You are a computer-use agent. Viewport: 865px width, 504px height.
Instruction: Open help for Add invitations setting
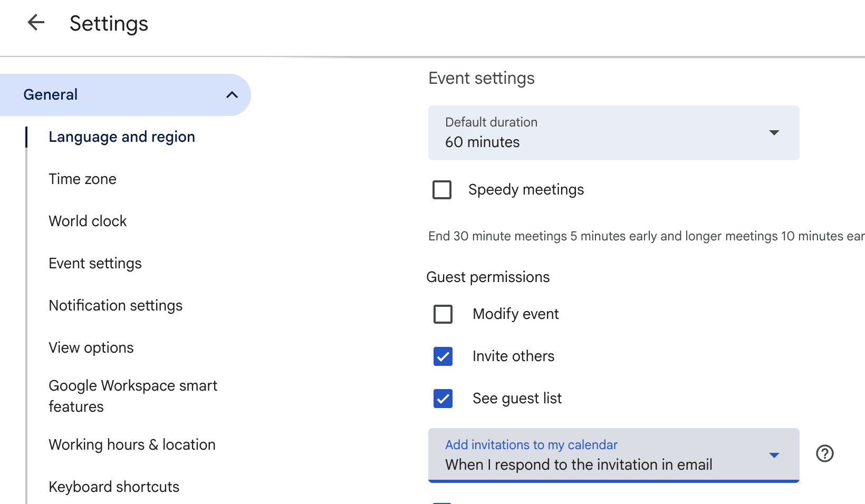point(824,453)
